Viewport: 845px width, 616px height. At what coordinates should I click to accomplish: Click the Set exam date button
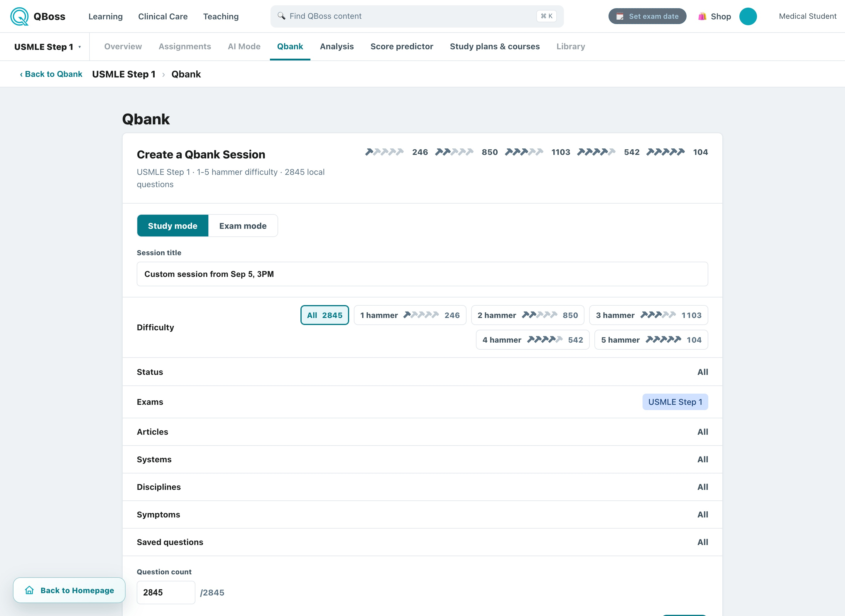click(x=647, y=16)
